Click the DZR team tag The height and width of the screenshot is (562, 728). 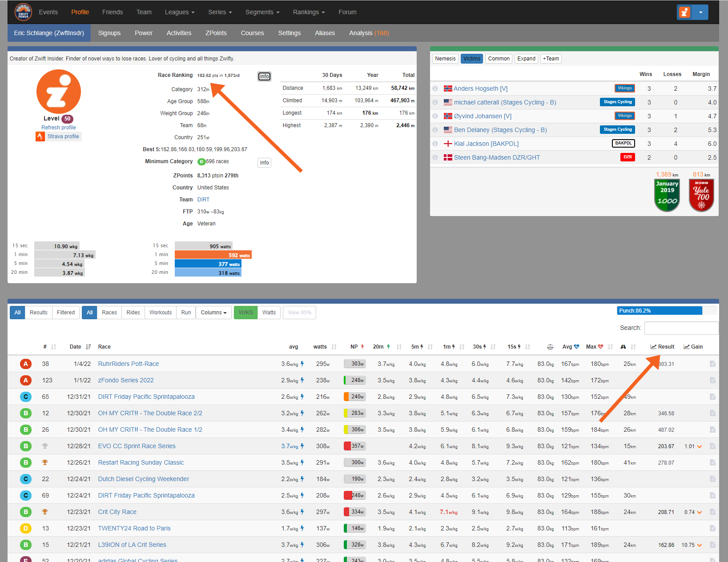coord(627,157)
